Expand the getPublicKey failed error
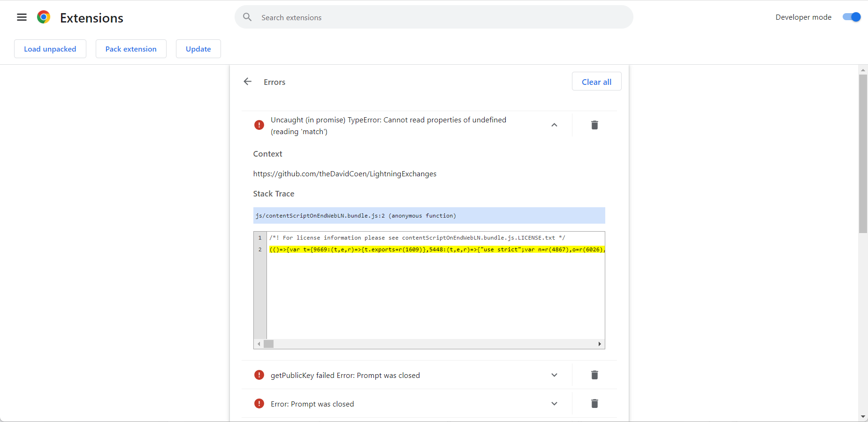 pyautogui.click(x=554, y=375)
